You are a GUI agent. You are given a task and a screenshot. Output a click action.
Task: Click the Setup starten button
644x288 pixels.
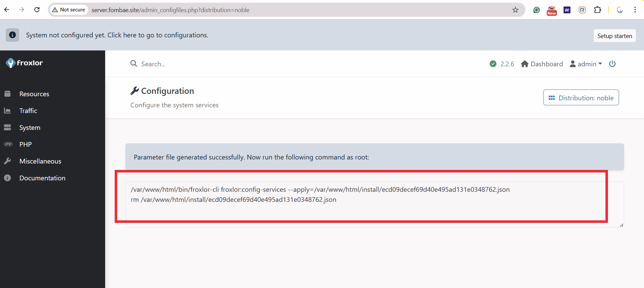pyautogui.click(x=615, y=36)
